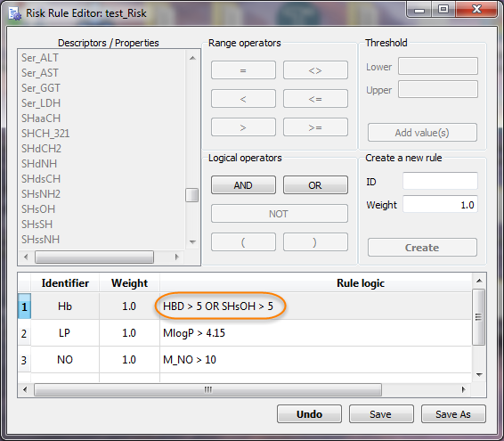Click rules table scroll-up arrow
The width and height of the screenshot is (504, 441).
(x=479, y=281)
